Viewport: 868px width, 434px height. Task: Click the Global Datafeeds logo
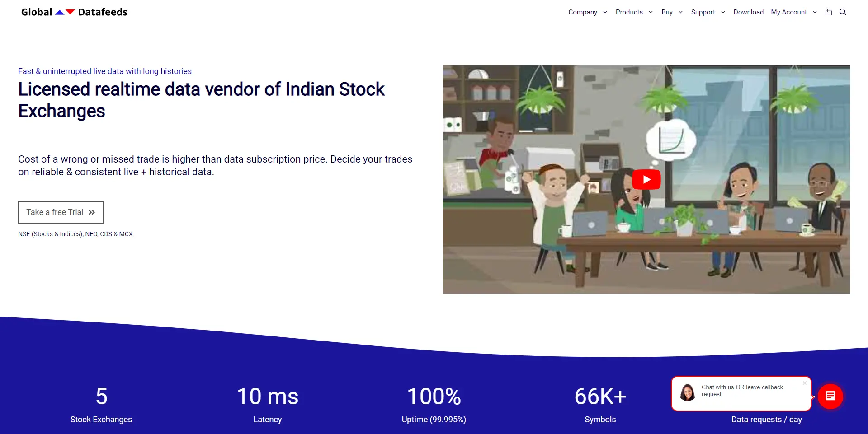tap(74, 12)
